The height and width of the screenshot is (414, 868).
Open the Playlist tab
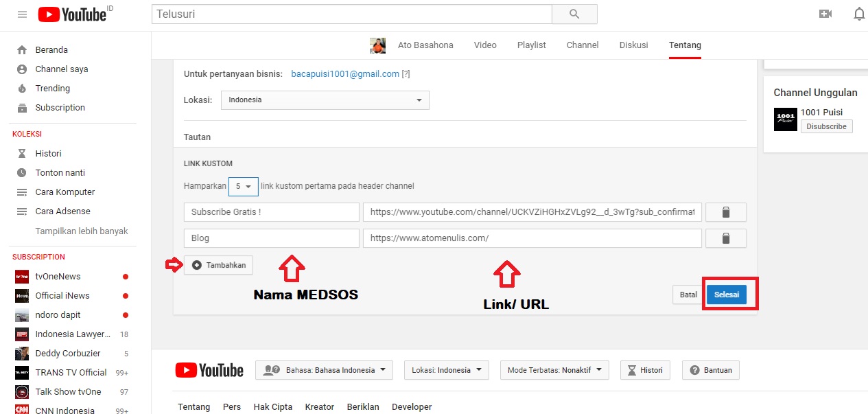point(532,45)
